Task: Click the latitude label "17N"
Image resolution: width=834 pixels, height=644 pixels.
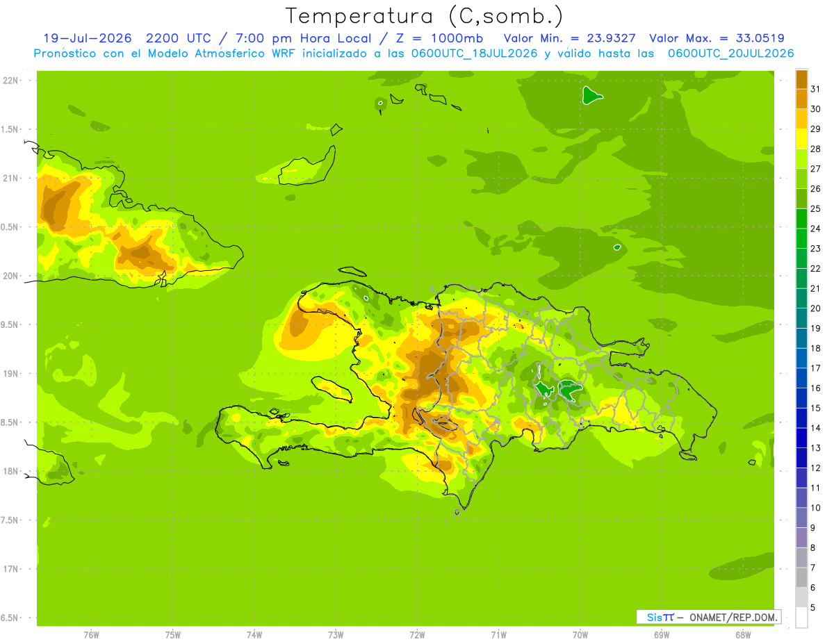Action: [11, 569]
